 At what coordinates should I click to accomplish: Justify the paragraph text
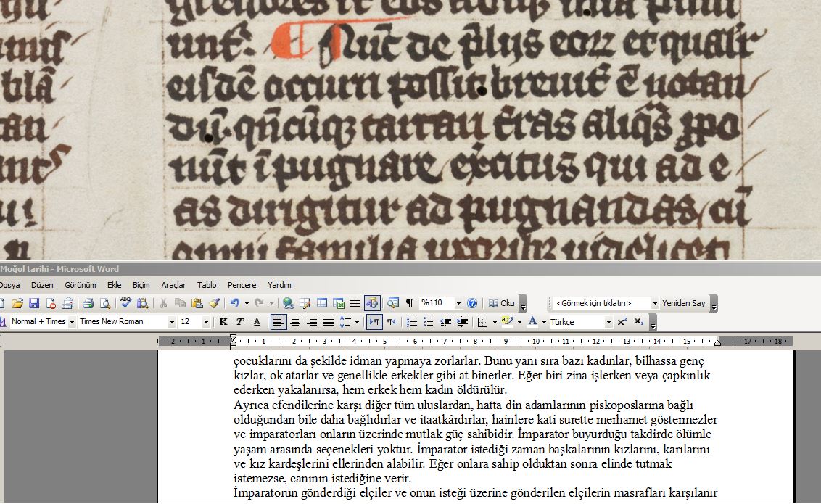pyautogui.click(x=329, y=322)
